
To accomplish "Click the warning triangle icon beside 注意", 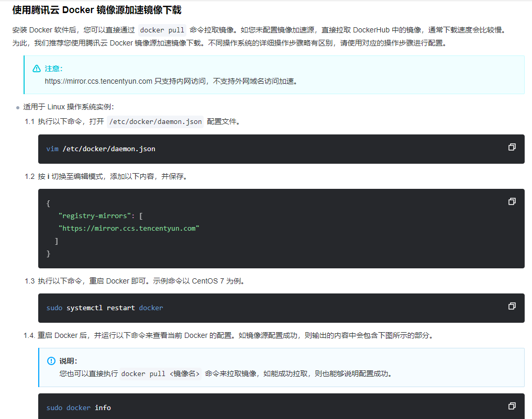I will 37,69.
